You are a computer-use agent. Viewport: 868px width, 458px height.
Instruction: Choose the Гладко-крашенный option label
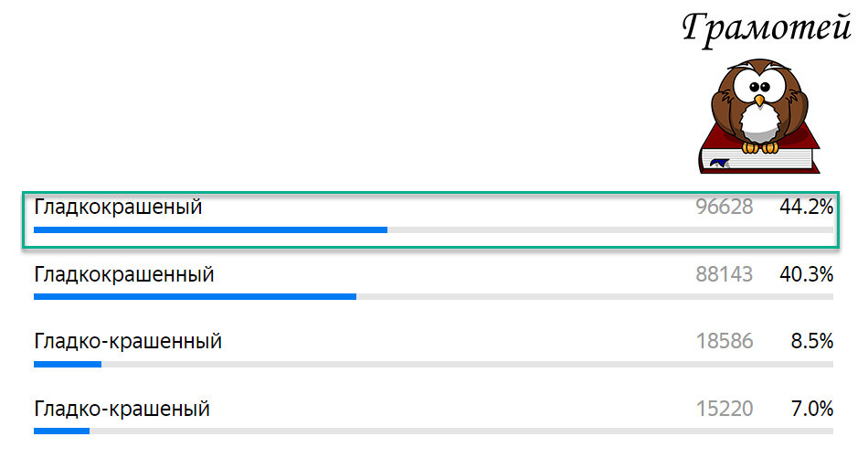(128, 342)
